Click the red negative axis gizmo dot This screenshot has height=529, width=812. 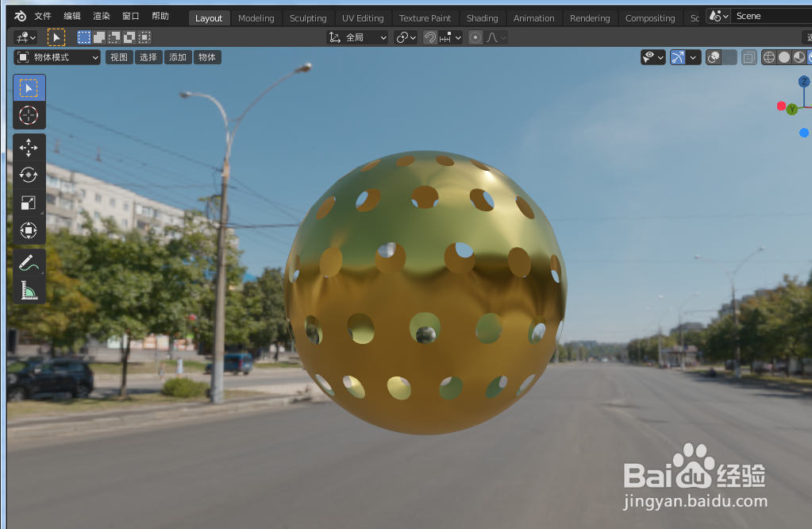(782, 106)
